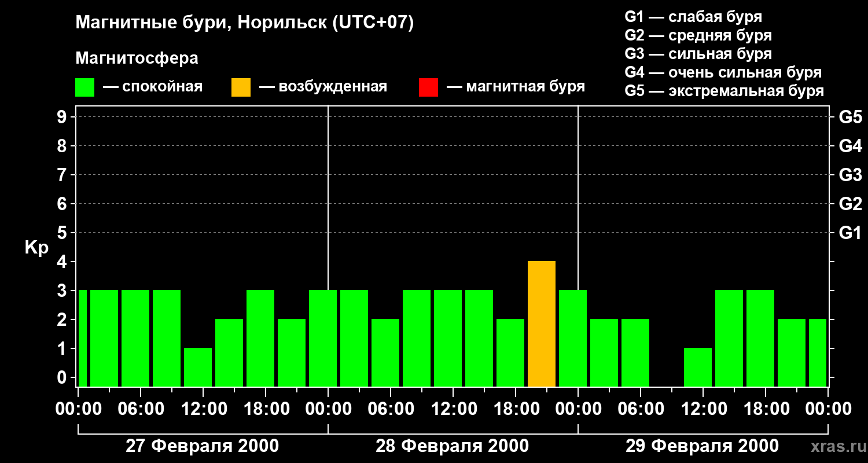Image resolution: width=868 pixels, height=463 pixels.
Task: Select the 19:00–22:00 Kp 2 bar on 27 February
Action: click(292, 352)
